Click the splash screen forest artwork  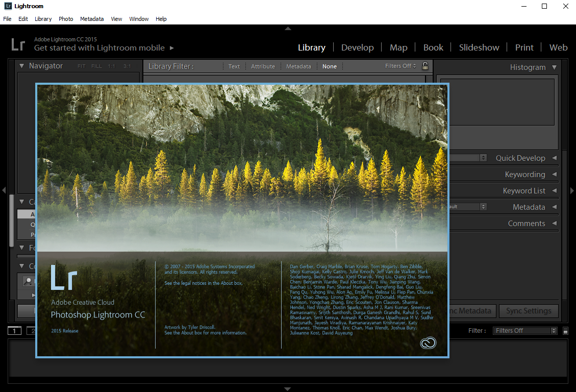click(242, 168)
